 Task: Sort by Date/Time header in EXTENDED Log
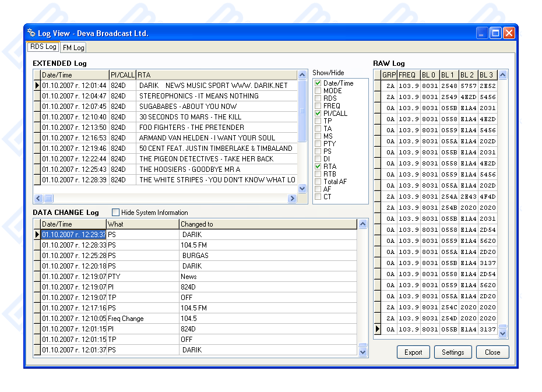74,75
